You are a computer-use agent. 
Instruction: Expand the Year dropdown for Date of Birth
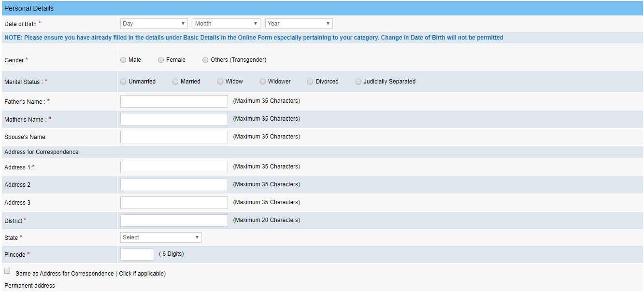[x=299, y=24]
